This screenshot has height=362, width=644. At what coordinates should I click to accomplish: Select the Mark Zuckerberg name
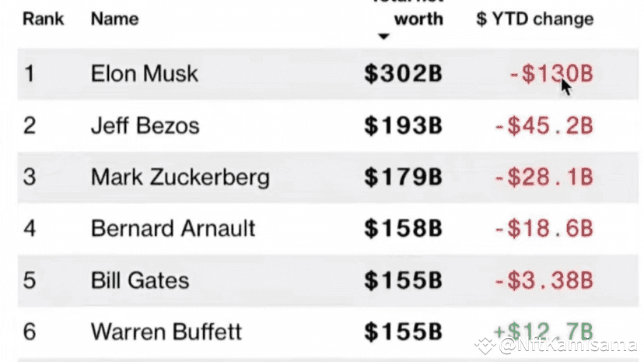coord(180,177)
